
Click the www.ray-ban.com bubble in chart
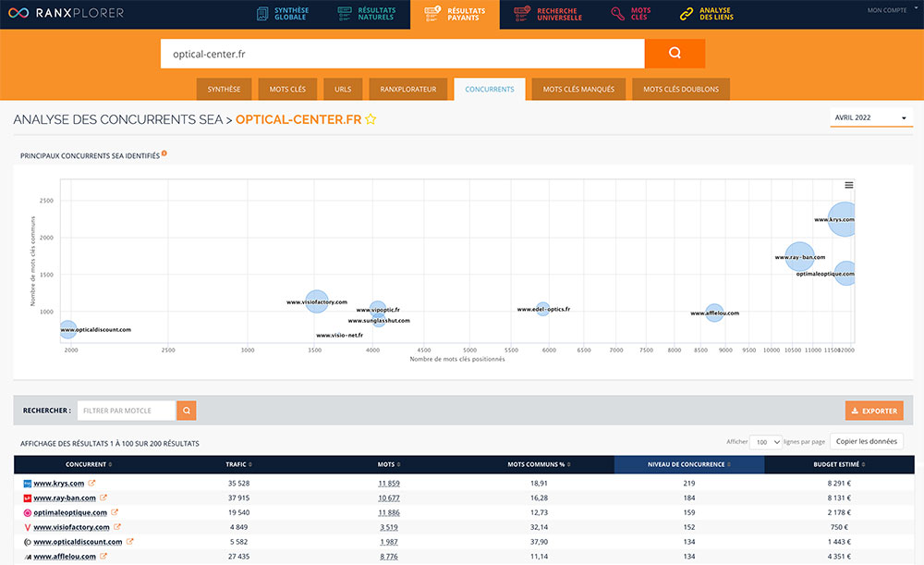point(799,257)
